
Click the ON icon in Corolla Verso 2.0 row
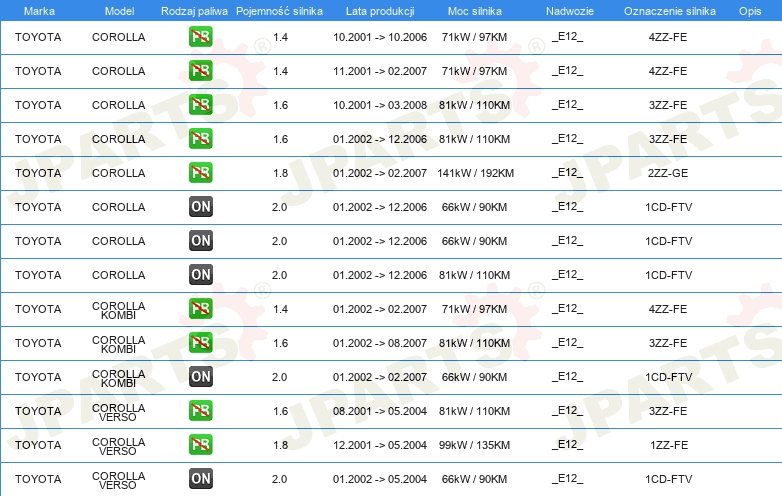(201, 479)
